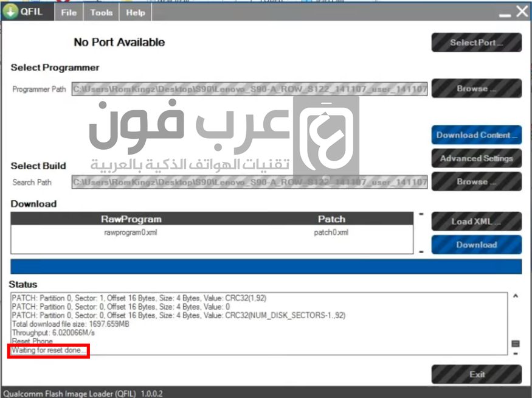532x398 pixels.
Task: Open Advanced Settings
Action: pyautogui.click(x=476, y=158)
